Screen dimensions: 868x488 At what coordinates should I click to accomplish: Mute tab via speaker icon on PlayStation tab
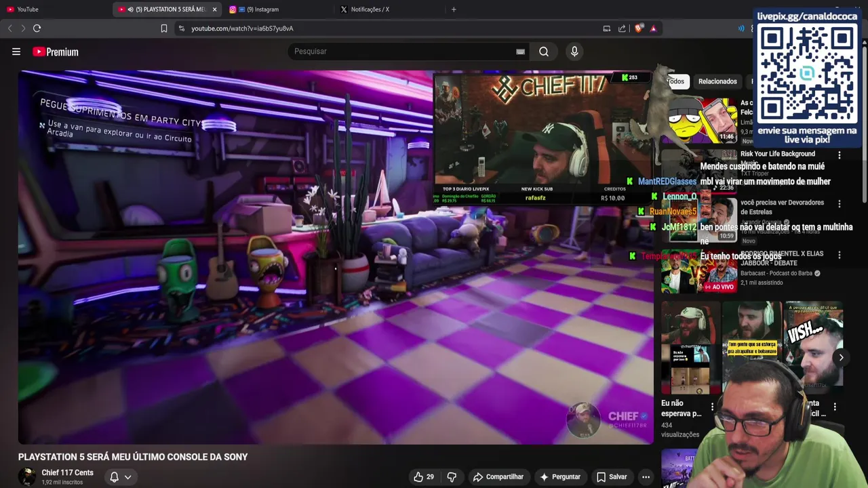point(130,9)
